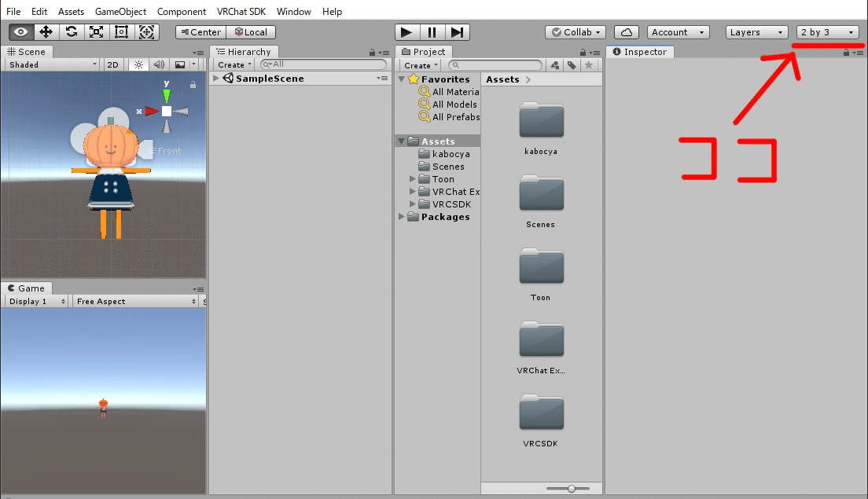Expand the Packages tree
Image resolution: width=868 pixels, height=499 pixels.
tap(401, 217)
